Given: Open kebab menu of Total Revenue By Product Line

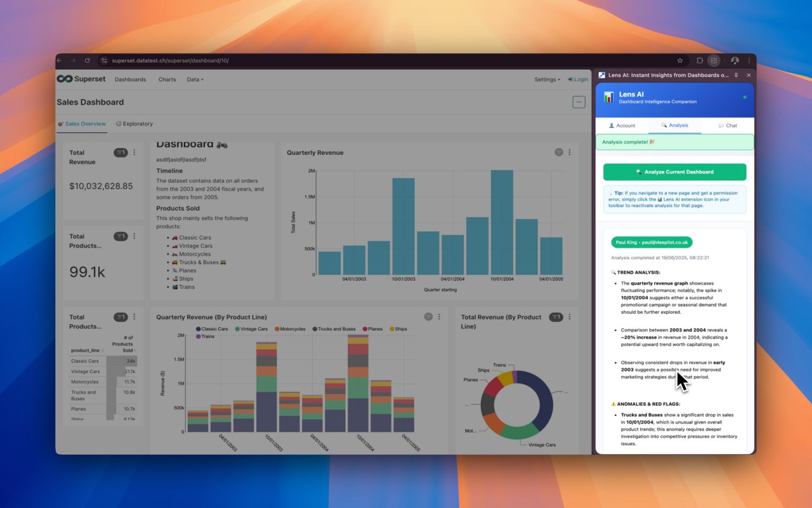Looking at the screenshot, I should (x=570, y=317).
